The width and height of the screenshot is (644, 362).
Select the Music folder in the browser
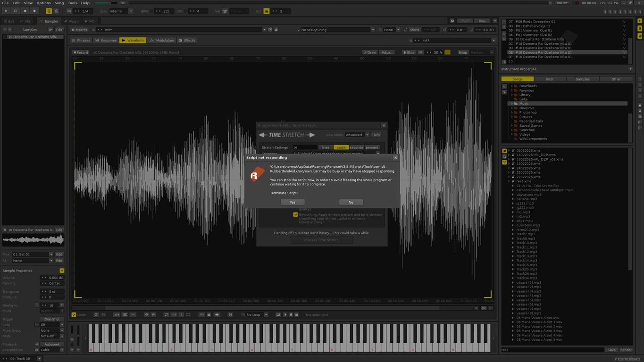tap(524, 104)
